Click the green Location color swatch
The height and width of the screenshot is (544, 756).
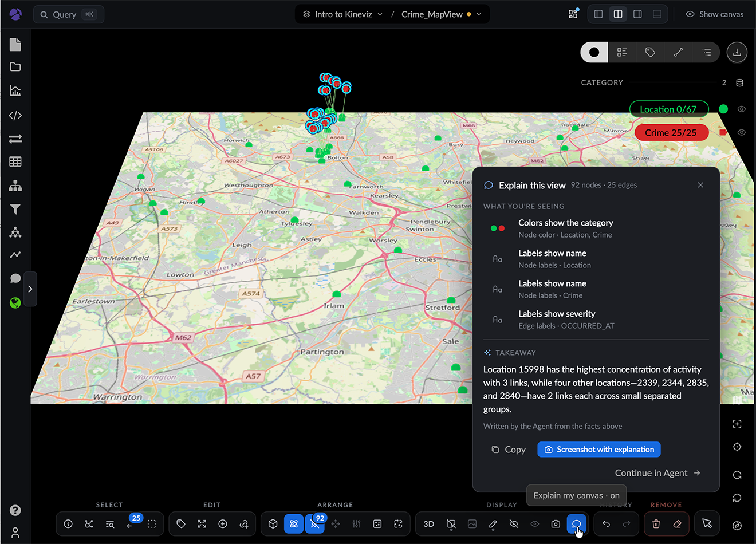tap(723, 109)
